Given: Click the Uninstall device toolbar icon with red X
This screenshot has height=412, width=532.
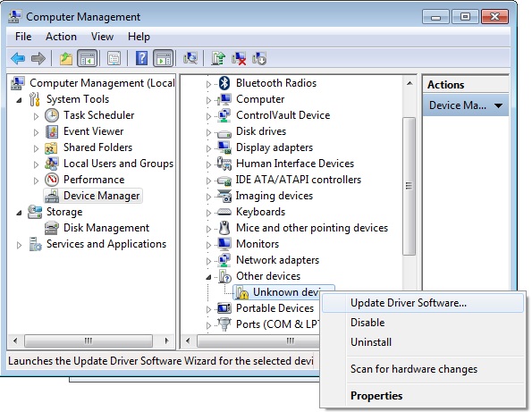Looking at the screenshot, I should (x=239, y=58).
